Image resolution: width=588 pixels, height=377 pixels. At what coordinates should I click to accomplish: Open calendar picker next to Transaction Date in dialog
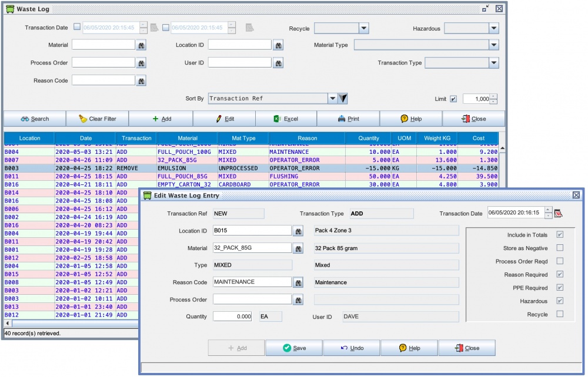coord(558,214)
